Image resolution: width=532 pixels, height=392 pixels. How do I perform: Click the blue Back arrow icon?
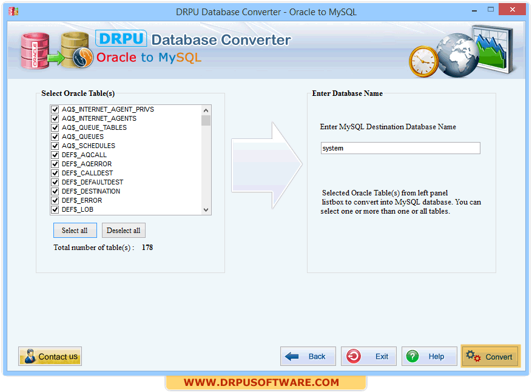pos(292,356)
